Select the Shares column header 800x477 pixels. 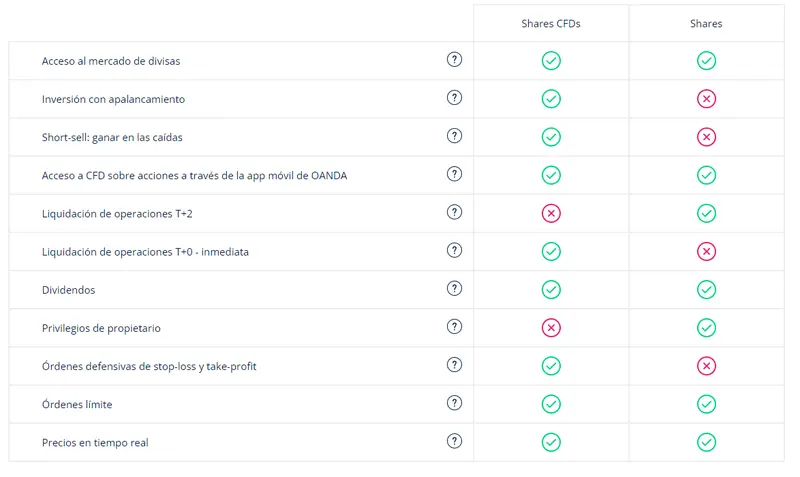[x=706, y=24]
